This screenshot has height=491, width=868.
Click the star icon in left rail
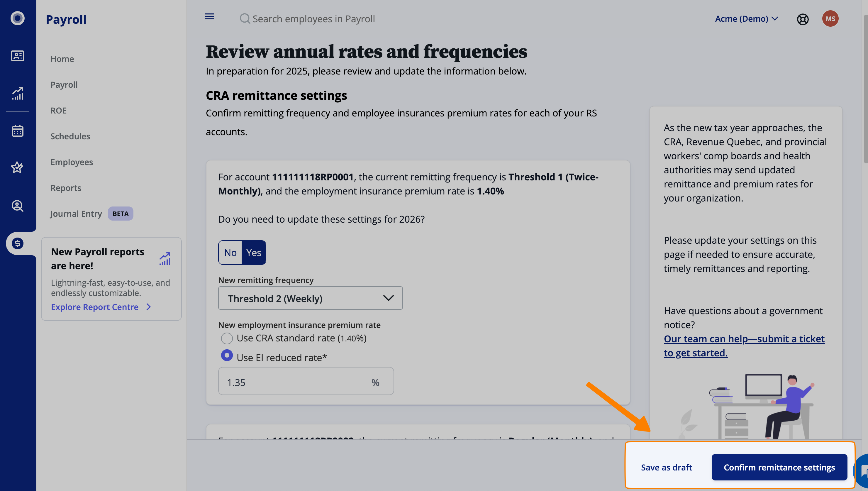click(18, 167)
